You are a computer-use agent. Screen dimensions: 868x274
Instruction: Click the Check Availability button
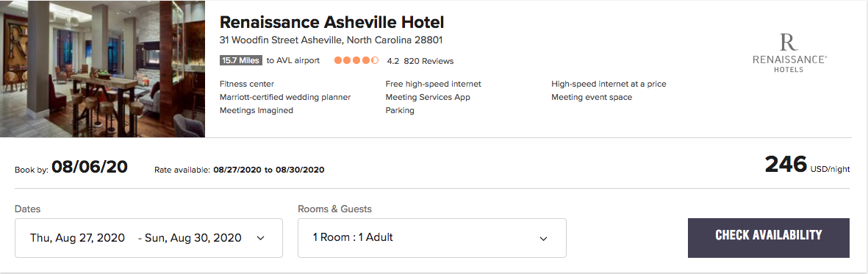(768, 238)
